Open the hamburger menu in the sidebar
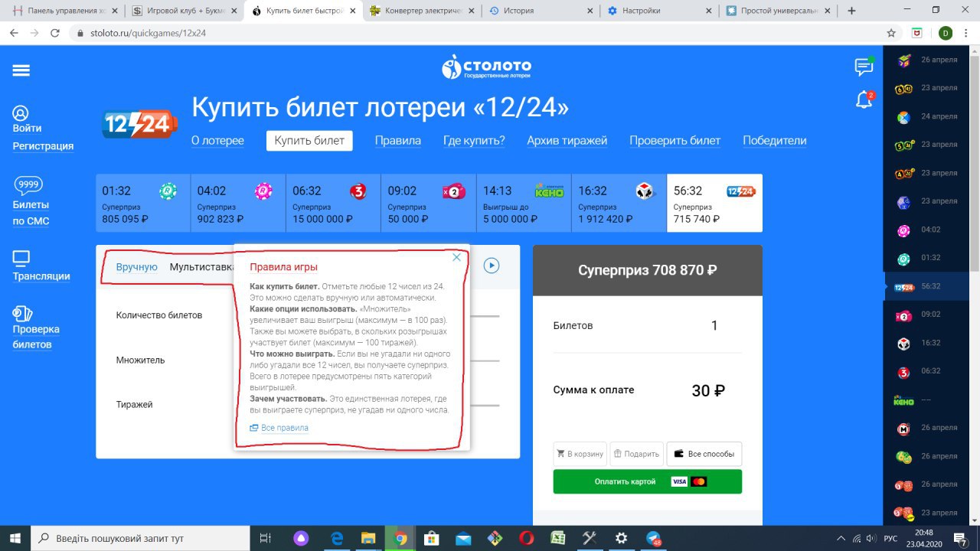Image resolution: width=980 pixels, height=551 pixels. coord(21,70)
